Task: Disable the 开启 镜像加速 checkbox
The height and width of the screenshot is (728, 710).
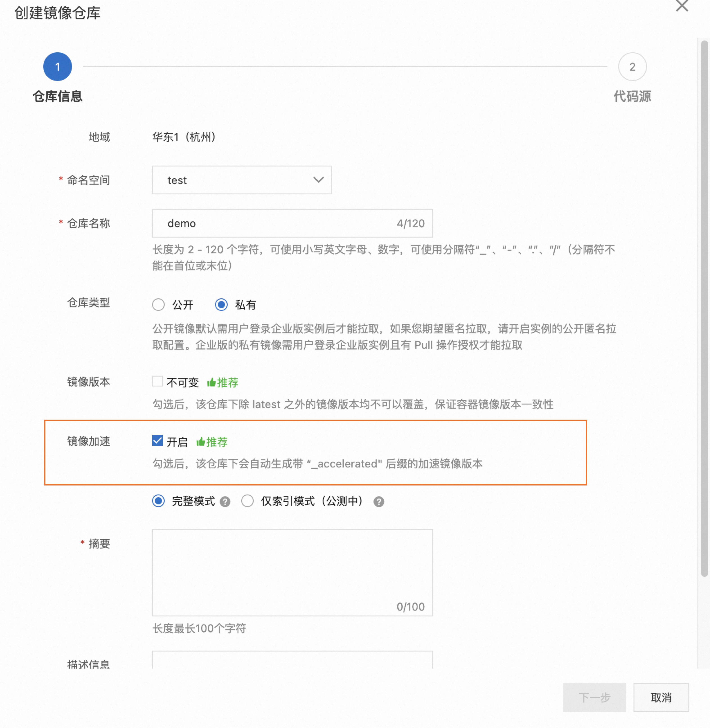Action: pos(157,441)
